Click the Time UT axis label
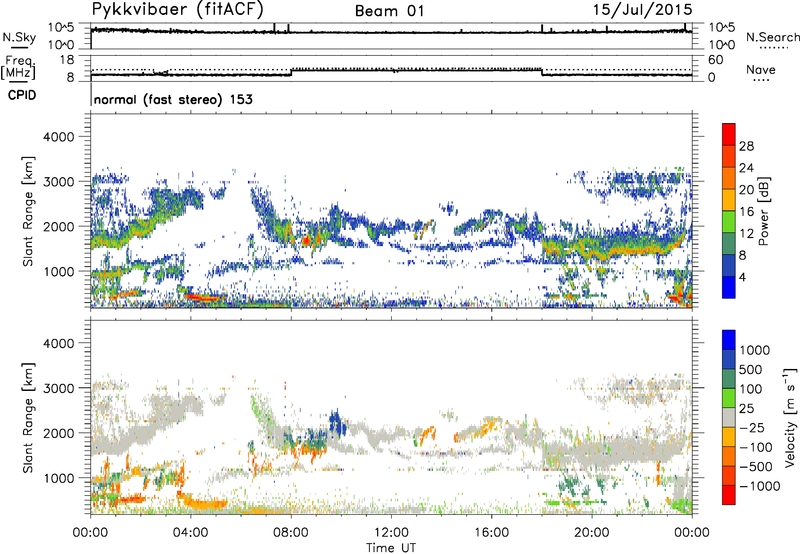The height and width of the screenshot is (554, 800). tap(391, 547)
